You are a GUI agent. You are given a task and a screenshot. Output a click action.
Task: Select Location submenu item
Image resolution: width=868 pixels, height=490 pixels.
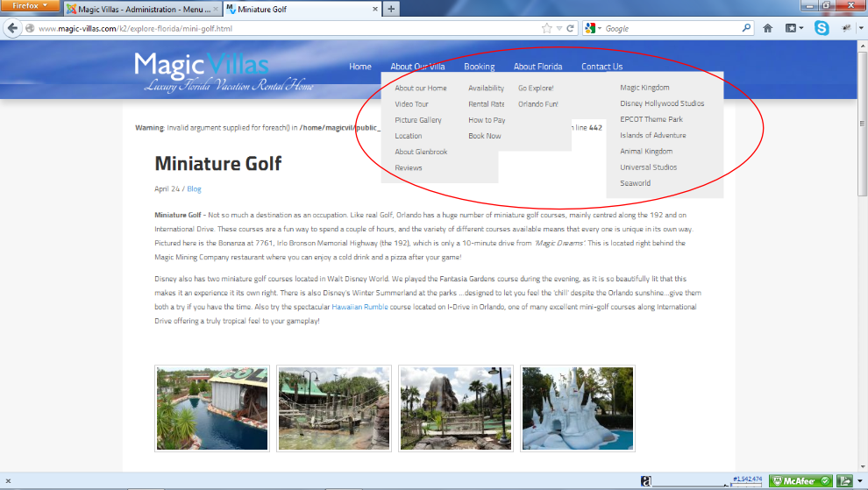pos(408,136)
